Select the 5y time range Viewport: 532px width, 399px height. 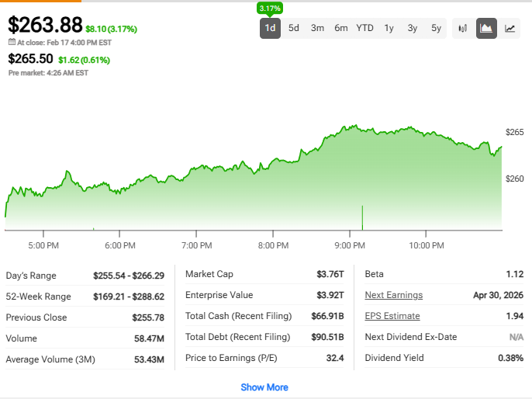tap(437, 28)
